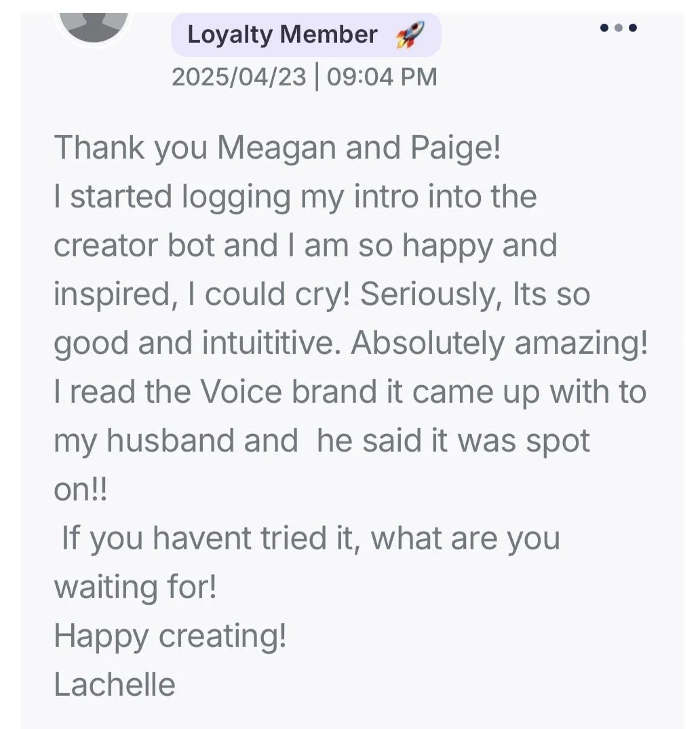Click the text 'creator bot and I am'
The height and width of the screenshot is (729, 700).
(201, 245)
